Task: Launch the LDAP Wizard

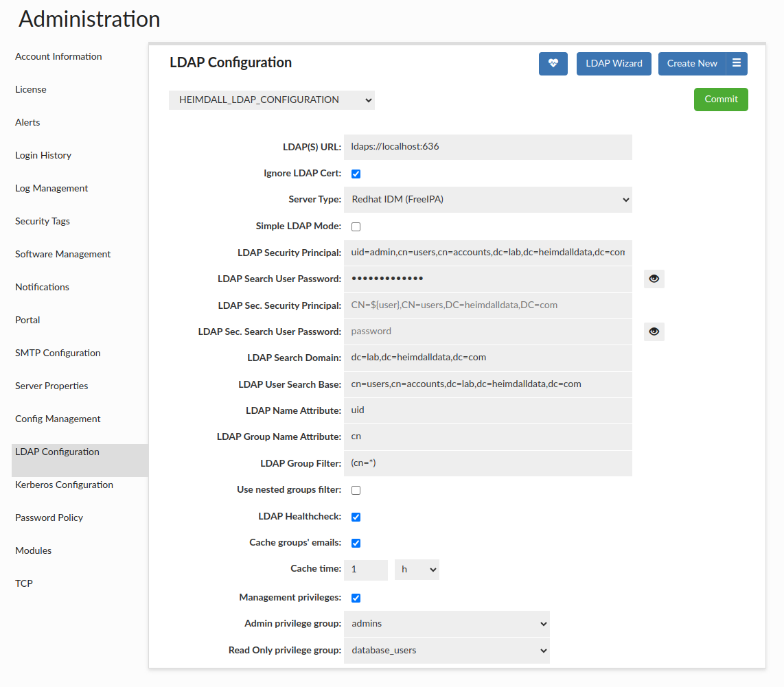Action: click(x=614, y=63)
